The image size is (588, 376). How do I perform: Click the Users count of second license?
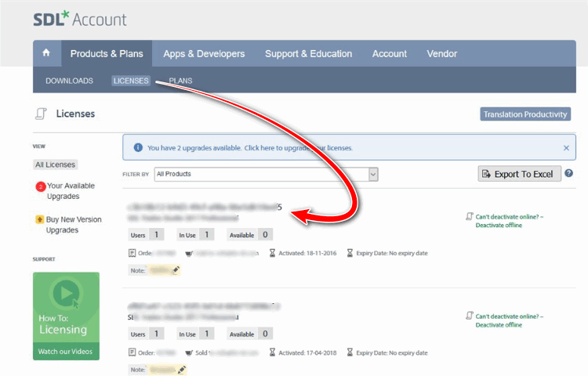click(156, 333)
